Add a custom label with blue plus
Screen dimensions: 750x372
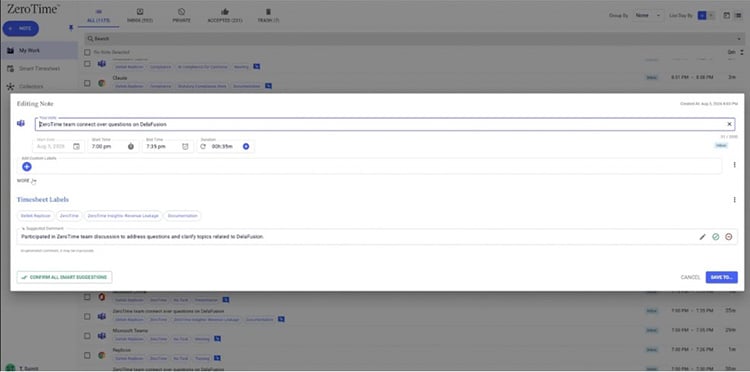click(27, 166)
